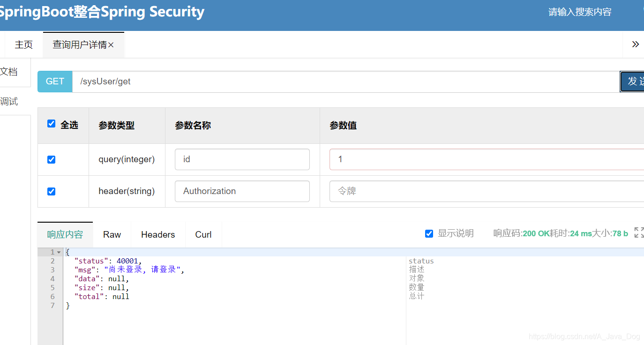Image resolution: width=644 pixels, height=345 pixels.
Task: Click the double-chevron tab overflow icon
Action: 636,45
